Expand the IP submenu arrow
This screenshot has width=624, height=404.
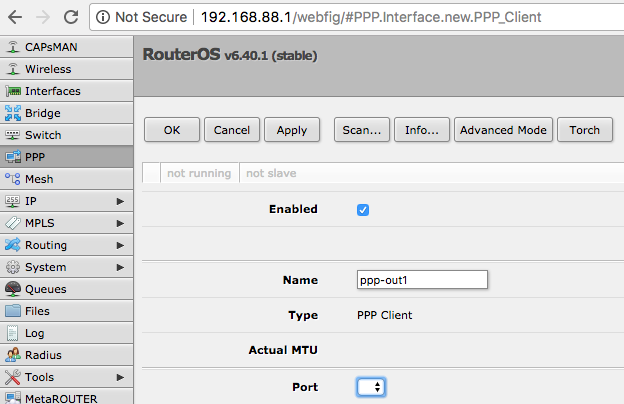click(x=120, y=201)
